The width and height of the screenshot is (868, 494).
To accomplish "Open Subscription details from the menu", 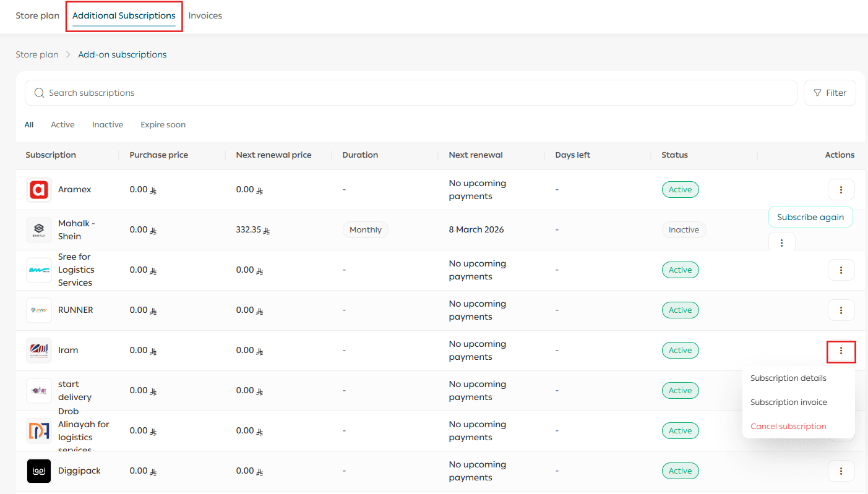I will point(788,378).
